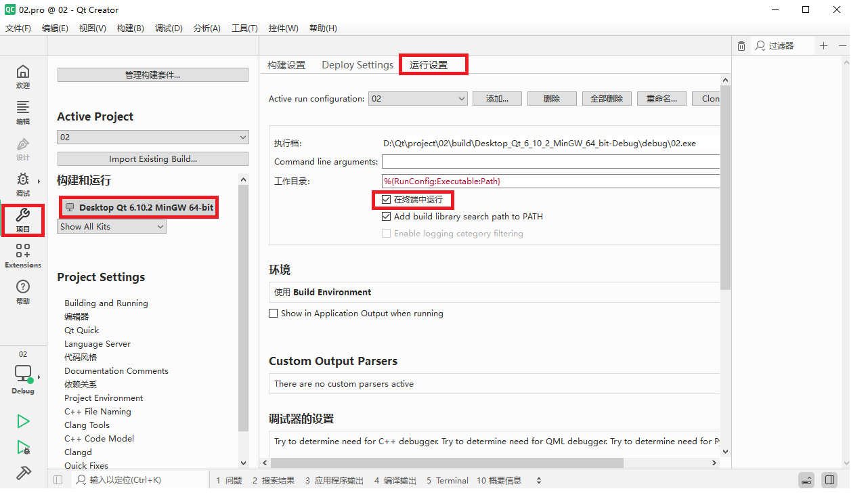
Task: Open the 代码风格 project setting
Action: pos(81,358)
